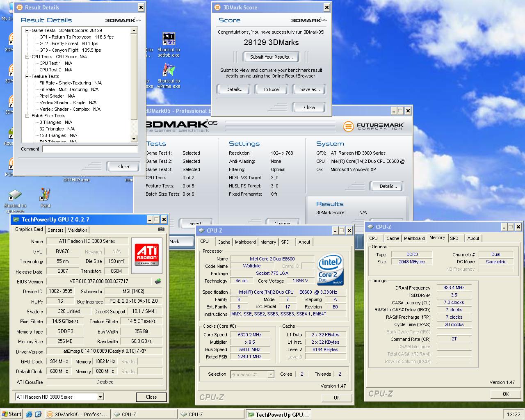The height and width of the screenshot is (420, 525).
Task: Open the graphics card selector dropdown in GPU-Z
Action: pos(100,397)
